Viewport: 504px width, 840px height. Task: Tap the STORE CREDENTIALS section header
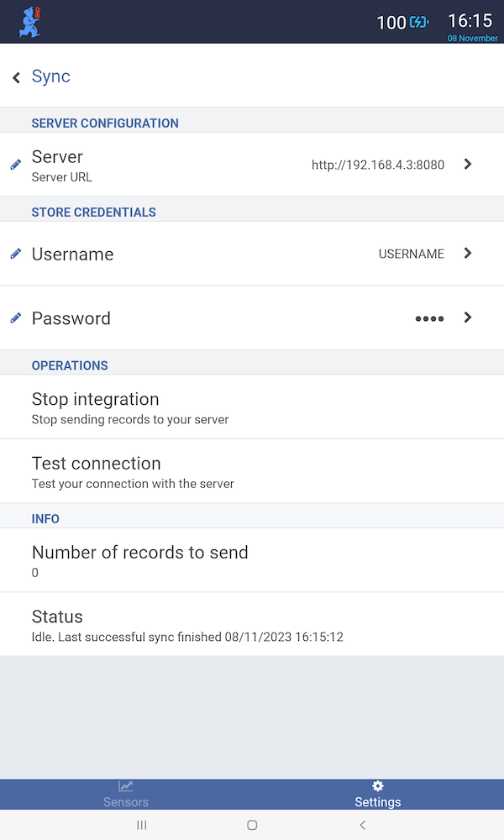click(94, 213)
